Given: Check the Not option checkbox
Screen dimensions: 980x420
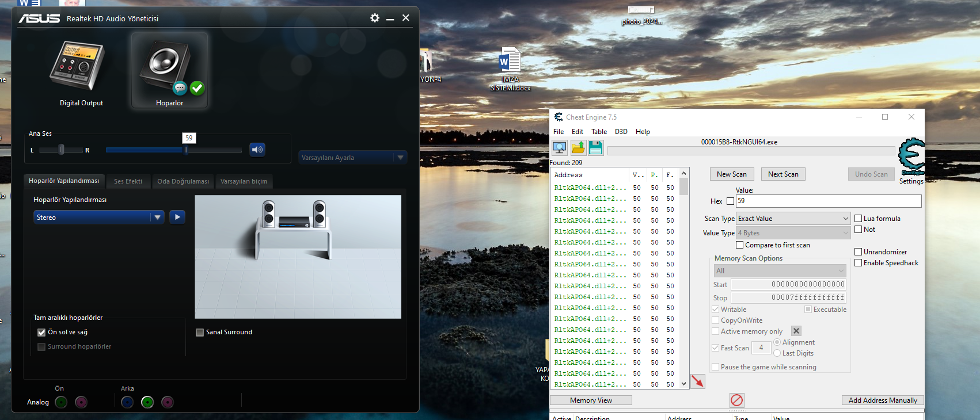Looking at the screenshot, I should (x=859, y=230).
